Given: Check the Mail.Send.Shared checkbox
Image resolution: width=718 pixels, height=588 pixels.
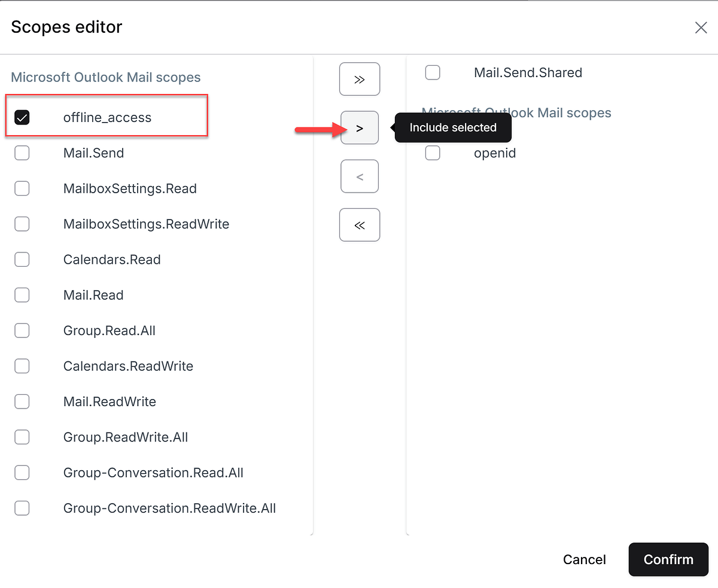Looking at the screenshot, I should coord(433,72).
